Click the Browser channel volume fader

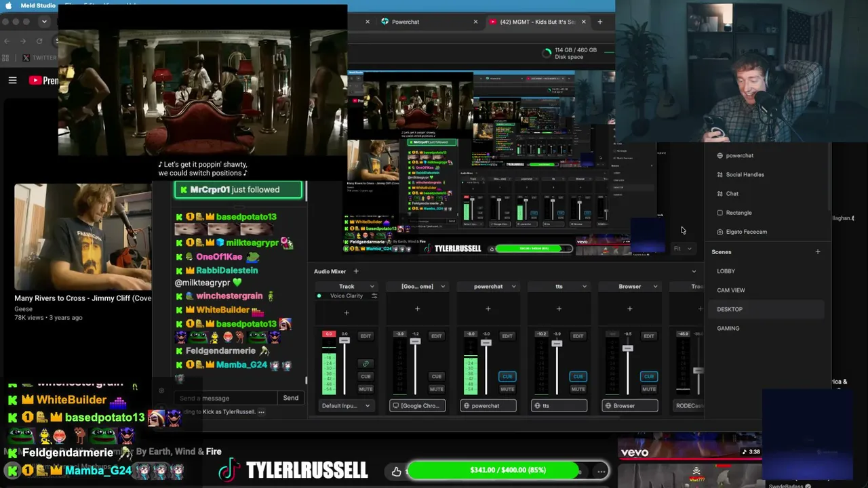pos(627,348)
